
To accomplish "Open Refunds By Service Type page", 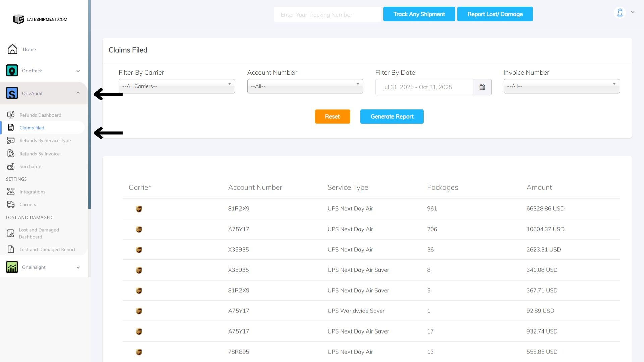I will pos(45,140).
